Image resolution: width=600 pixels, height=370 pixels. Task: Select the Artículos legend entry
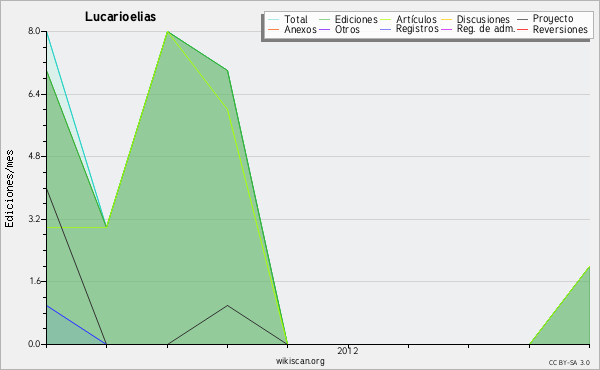point(408,19)
